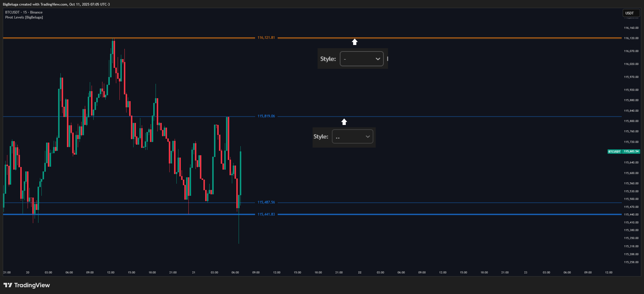Viewport: 644px width, 294px height.
Task: Click the 115,640.00 price axis label
Action: (631, 163)
